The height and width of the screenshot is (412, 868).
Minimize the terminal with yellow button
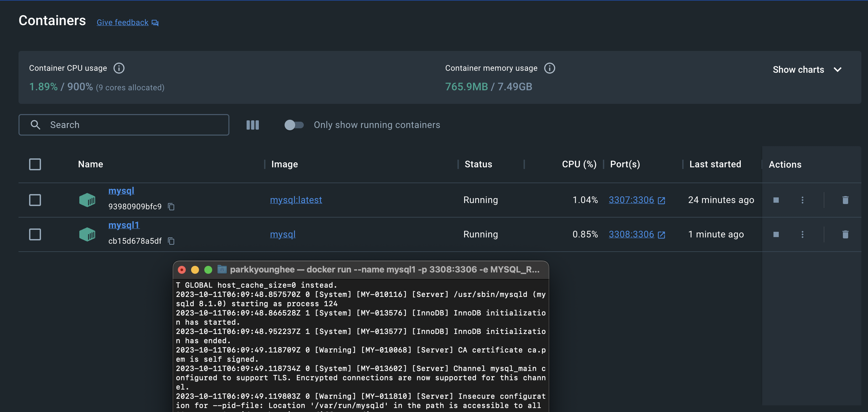pos(195,270)
